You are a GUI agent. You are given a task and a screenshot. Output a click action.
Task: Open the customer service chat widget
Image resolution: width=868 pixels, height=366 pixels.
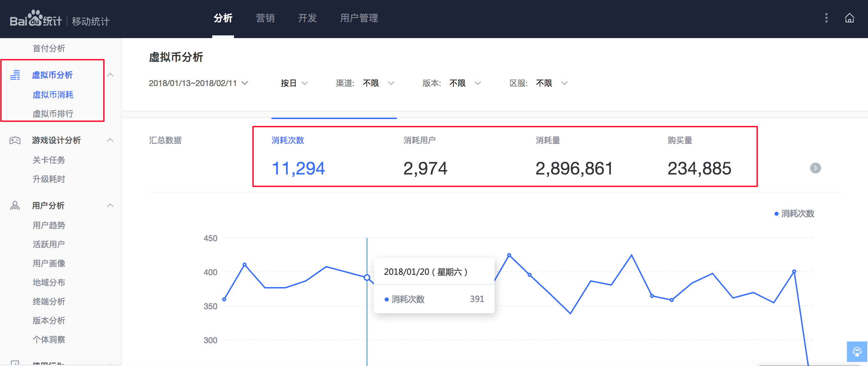click(857, 351)
